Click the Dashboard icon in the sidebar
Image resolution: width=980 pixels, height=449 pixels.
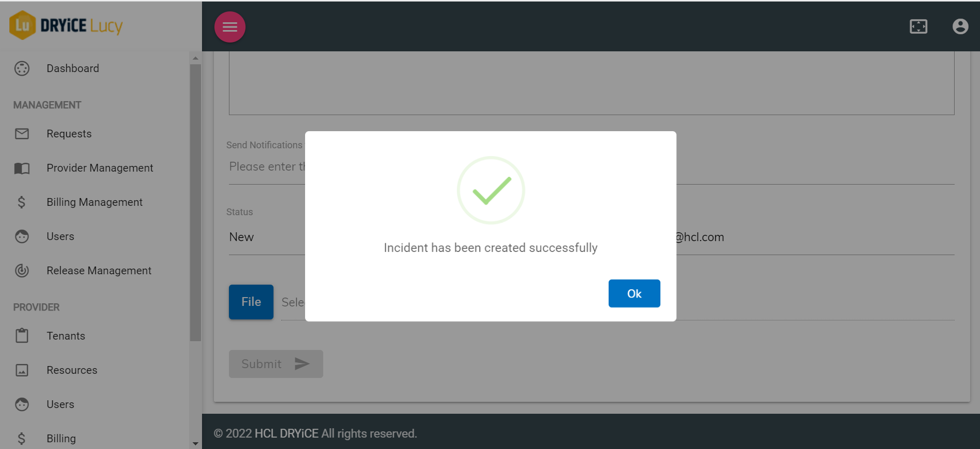click(22, 68)
